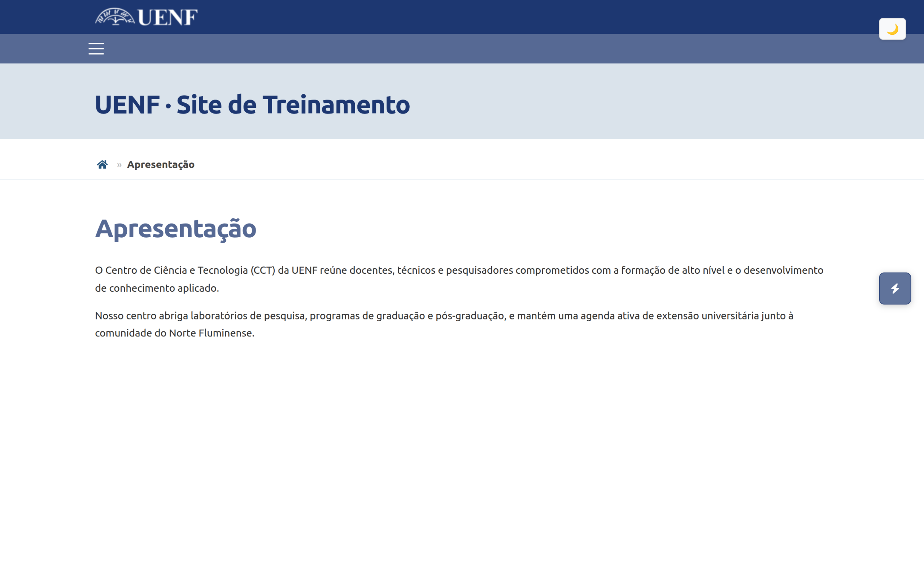Click the word 'pós-graduação' in the second paragraph
The width and height of the screenshot is (924, 577).
coord(470,316)
